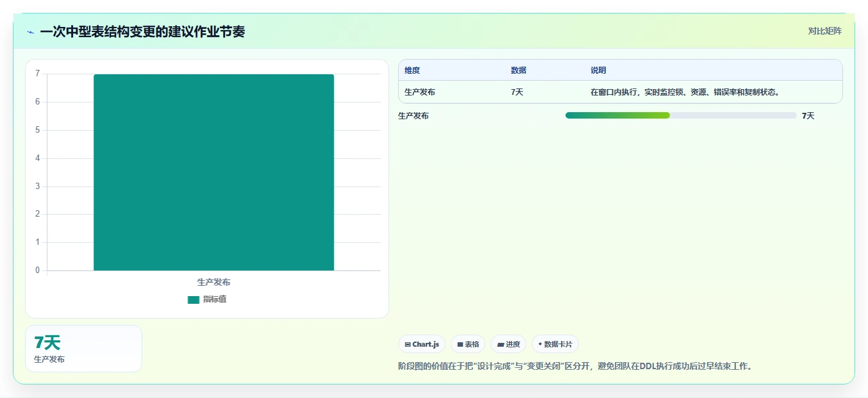Click the 维度 column header
868x398 pixels.
[x=412, y=70]
